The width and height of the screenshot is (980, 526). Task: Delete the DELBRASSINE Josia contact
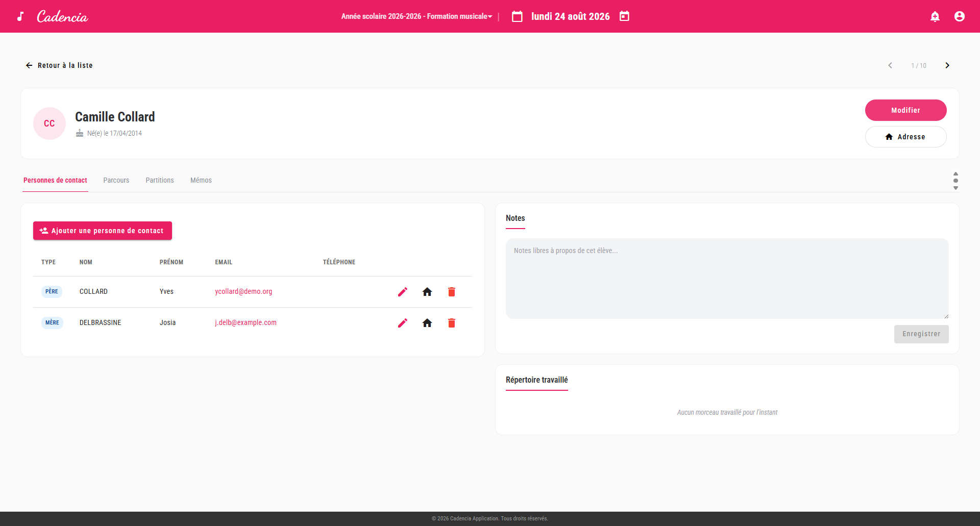452,323
